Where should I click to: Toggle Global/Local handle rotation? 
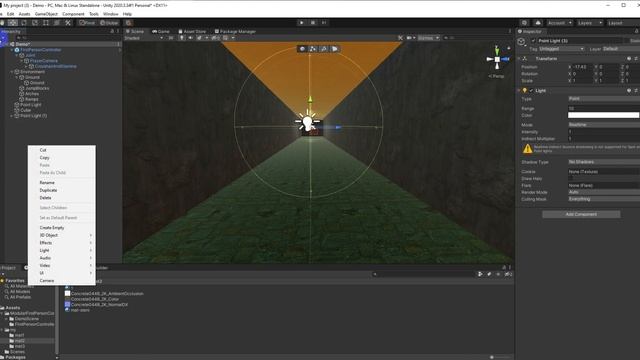(109, 23)
